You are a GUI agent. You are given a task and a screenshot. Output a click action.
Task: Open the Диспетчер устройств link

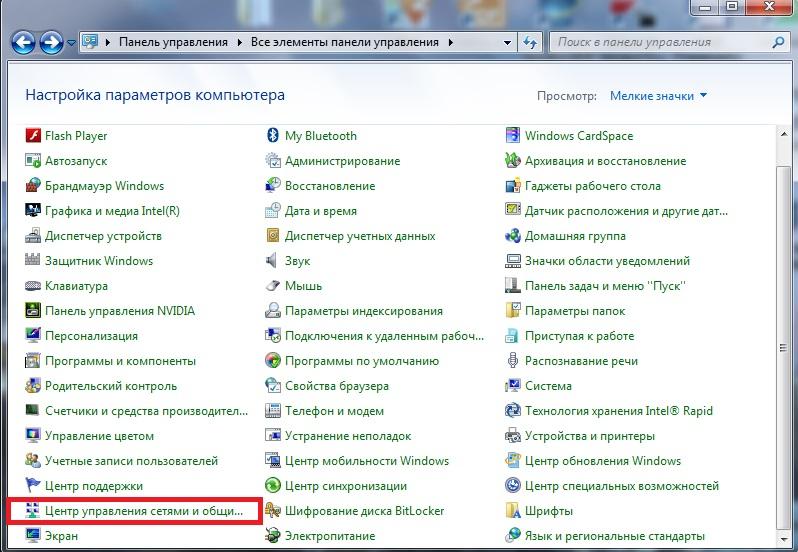pyautogui.click(x=103, y=236)
